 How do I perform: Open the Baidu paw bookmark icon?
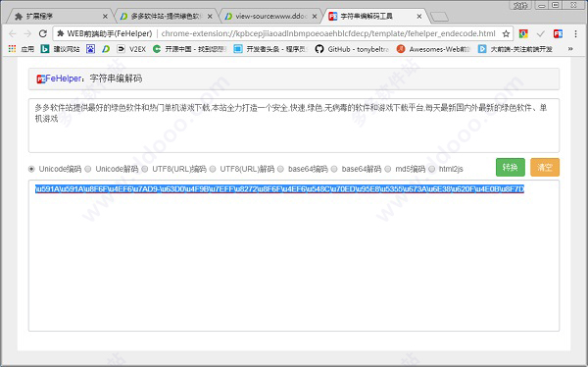[90, 49]
